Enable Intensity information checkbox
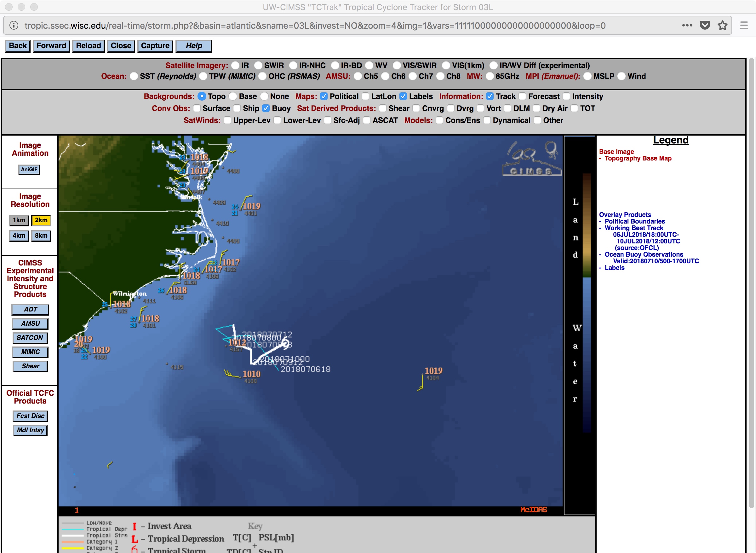 [x=566, y=96]
